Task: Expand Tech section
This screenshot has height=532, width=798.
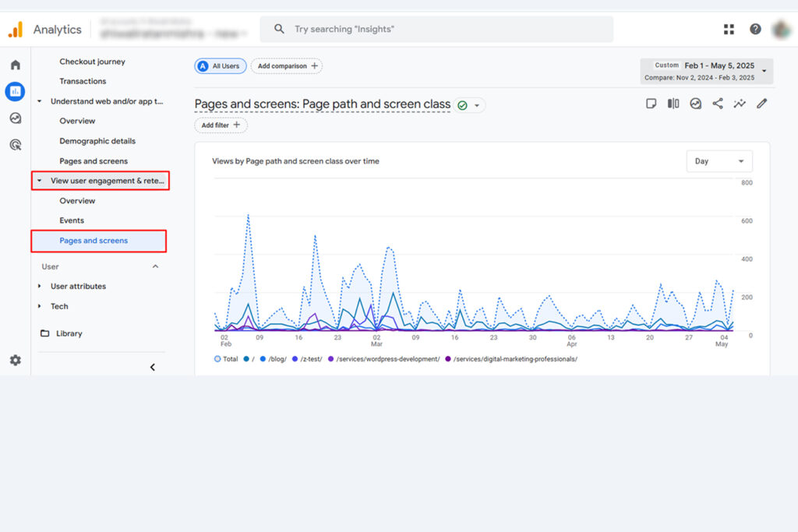Action: [39, 306]
